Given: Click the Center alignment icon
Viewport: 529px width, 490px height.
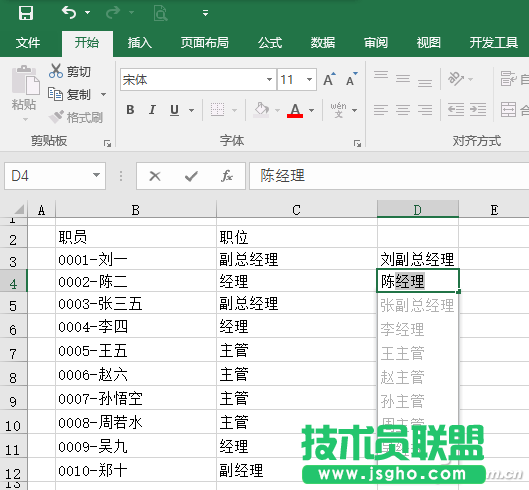Looking at the screenshot, I should (403, 110).
